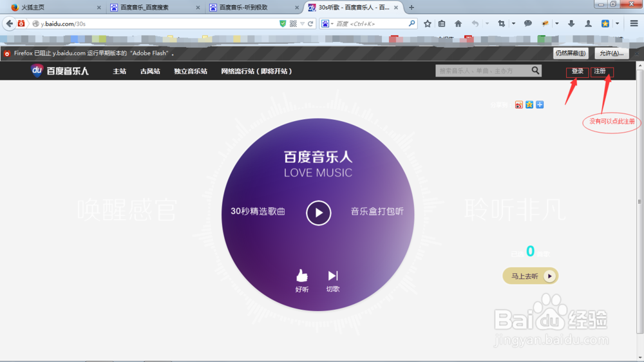Open the downloads arrow icon

pyautogui.click(x=571, y=24)
